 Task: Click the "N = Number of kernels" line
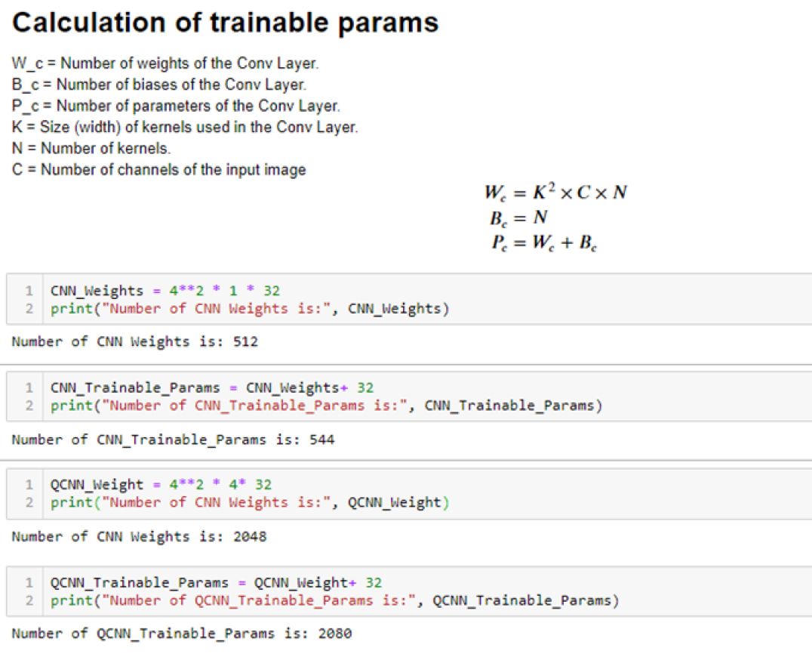pyautogui.click(x=91, y=148)
